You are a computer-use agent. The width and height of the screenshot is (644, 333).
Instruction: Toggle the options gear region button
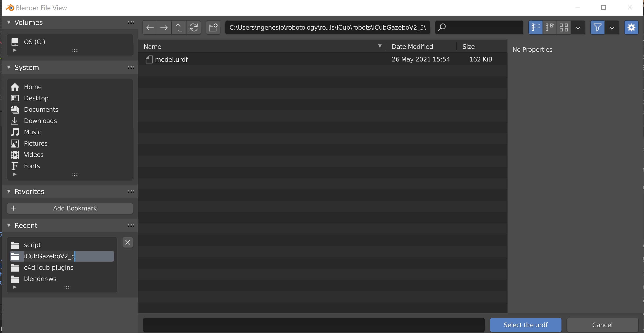631,28
